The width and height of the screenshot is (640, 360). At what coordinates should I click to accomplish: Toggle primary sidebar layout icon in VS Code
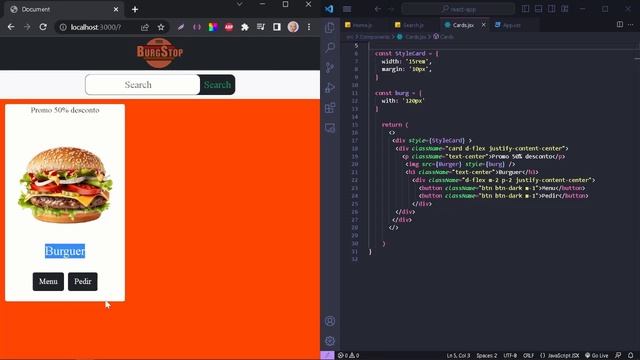(525, 9)
